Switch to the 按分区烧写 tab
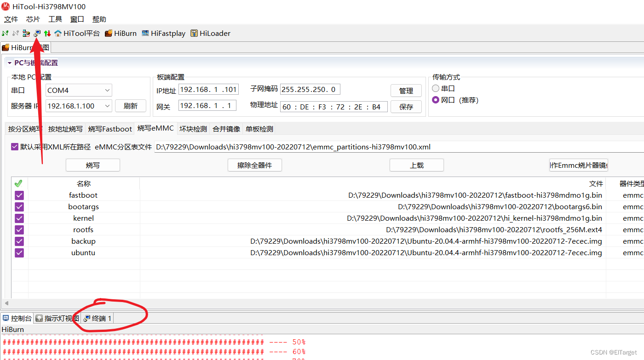 coord(25,129)
